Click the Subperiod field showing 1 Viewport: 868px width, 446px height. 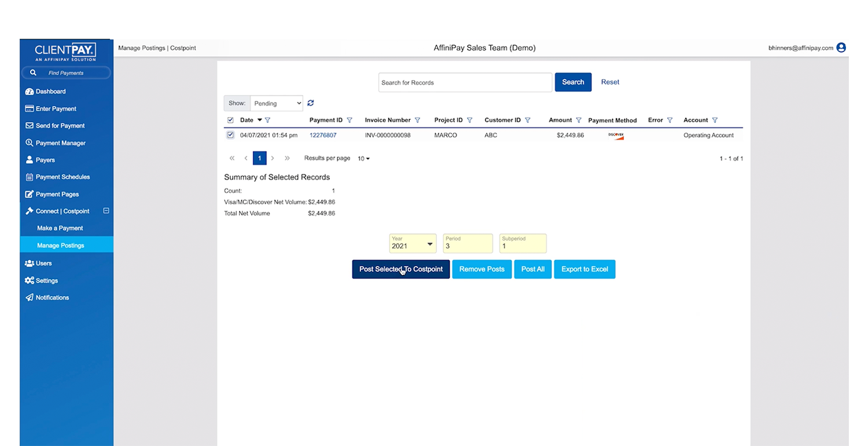pyautogui.click(x=523, y=243)
